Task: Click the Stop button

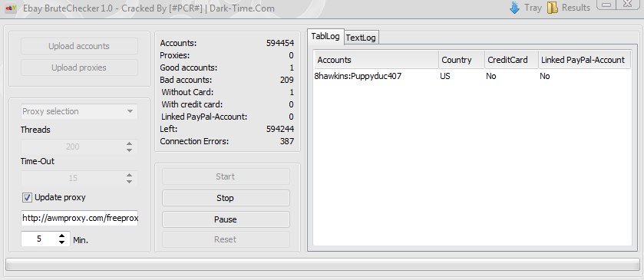Action: point(226,198)
